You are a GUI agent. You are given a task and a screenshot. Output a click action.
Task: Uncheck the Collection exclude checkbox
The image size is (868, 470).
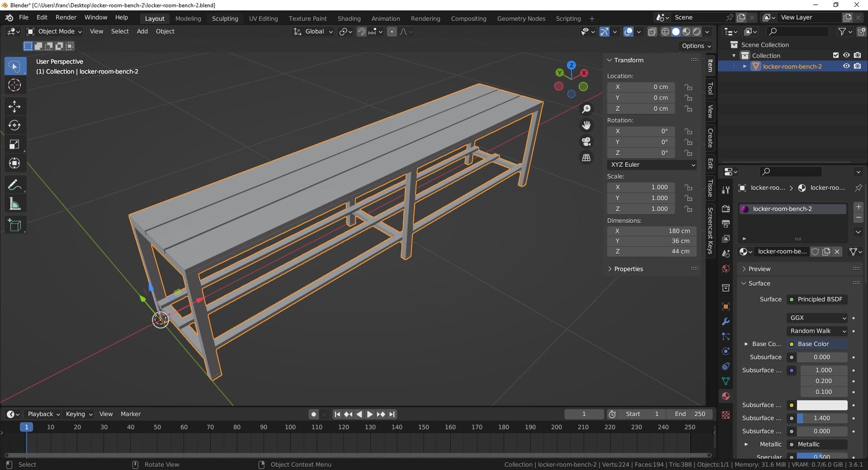tap(836, 55)
